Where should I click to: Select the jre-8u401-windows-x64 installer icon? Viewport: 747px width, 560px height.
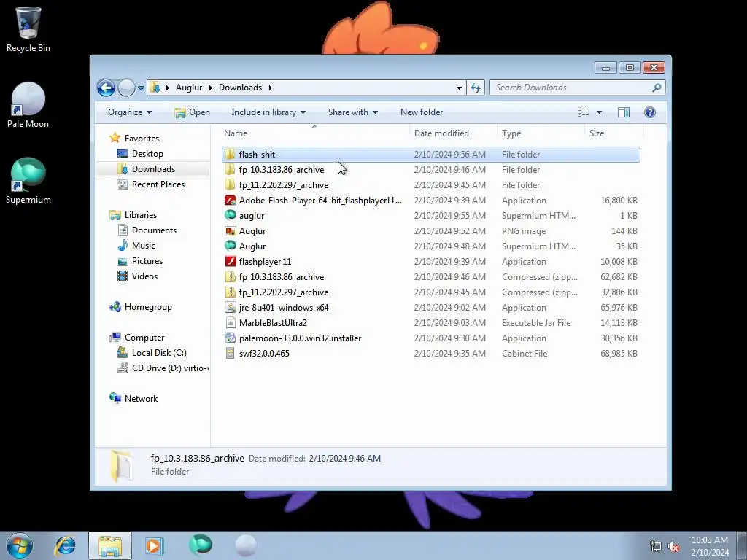point(230,308)
